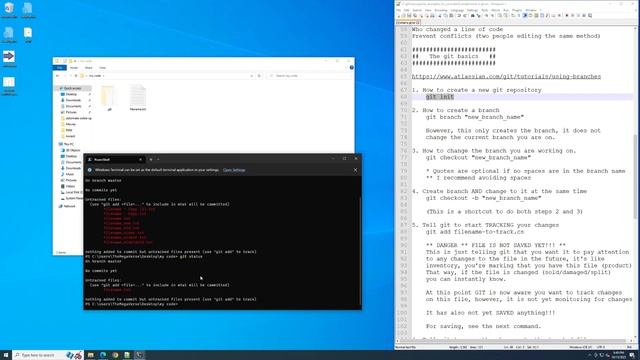Click the Zoom In icon in Notepad++
Viewport: 640px width, 360px height.
[x=487, y=16]
